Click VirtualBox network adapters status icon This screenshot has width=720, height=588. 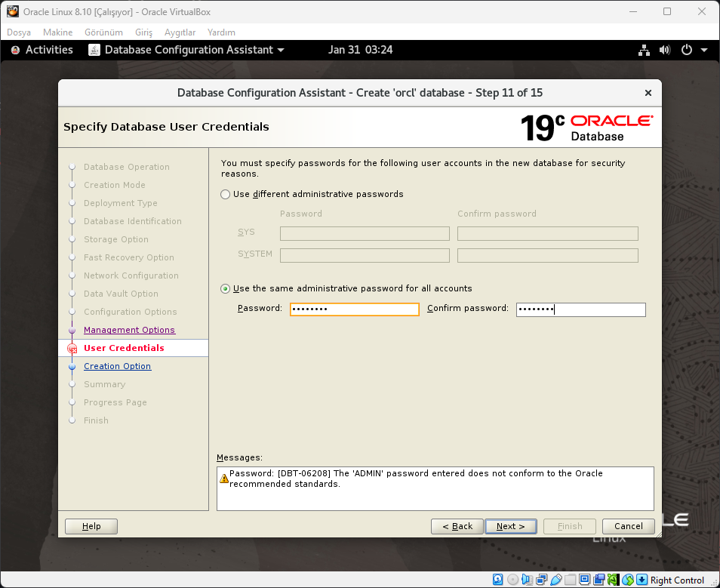click(542, 580)
